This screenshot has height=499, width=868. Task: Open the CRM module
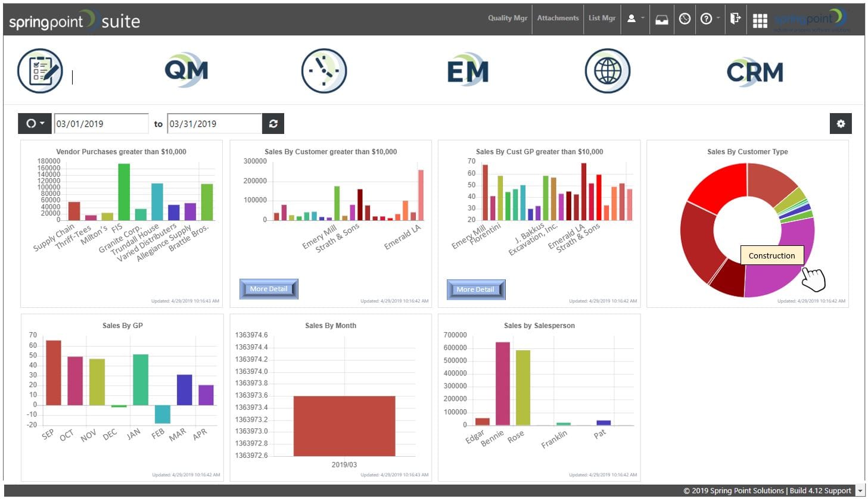click(755, 70)
